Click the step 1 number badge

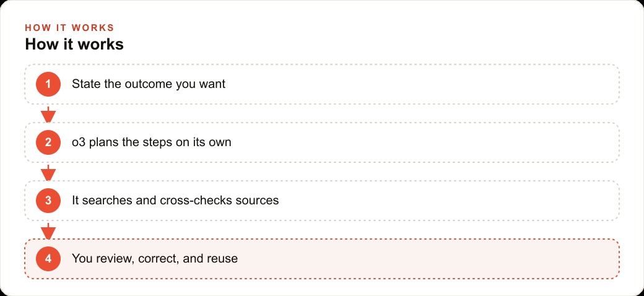click(48, 84)
